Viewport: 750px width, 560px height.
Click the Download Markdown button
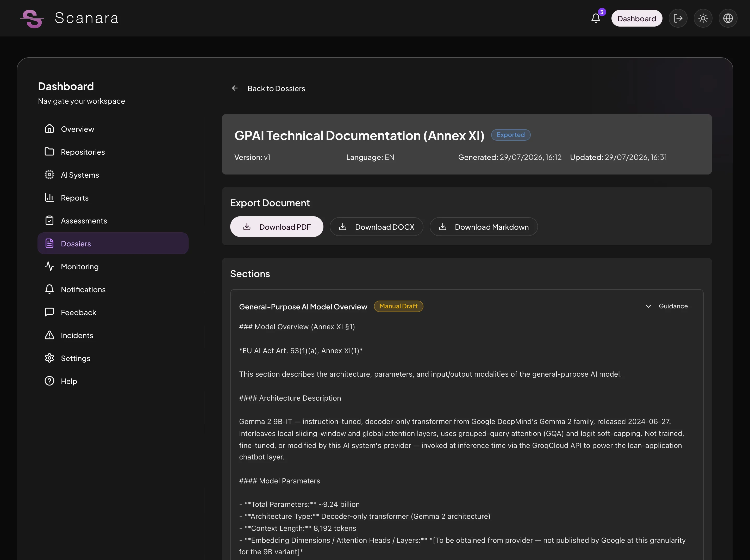click(484, 227)
